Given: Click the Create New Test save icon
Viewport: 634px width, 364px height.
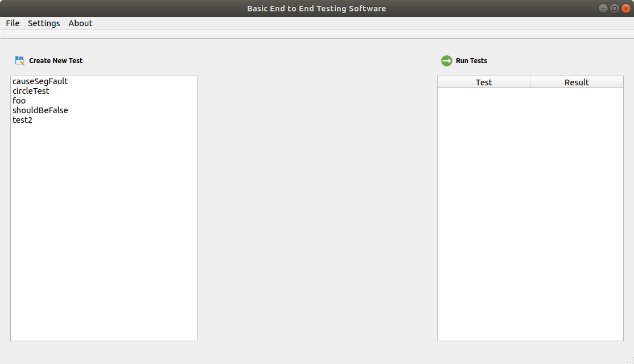Looking at the screenshot, I should (x=20, y=61).
